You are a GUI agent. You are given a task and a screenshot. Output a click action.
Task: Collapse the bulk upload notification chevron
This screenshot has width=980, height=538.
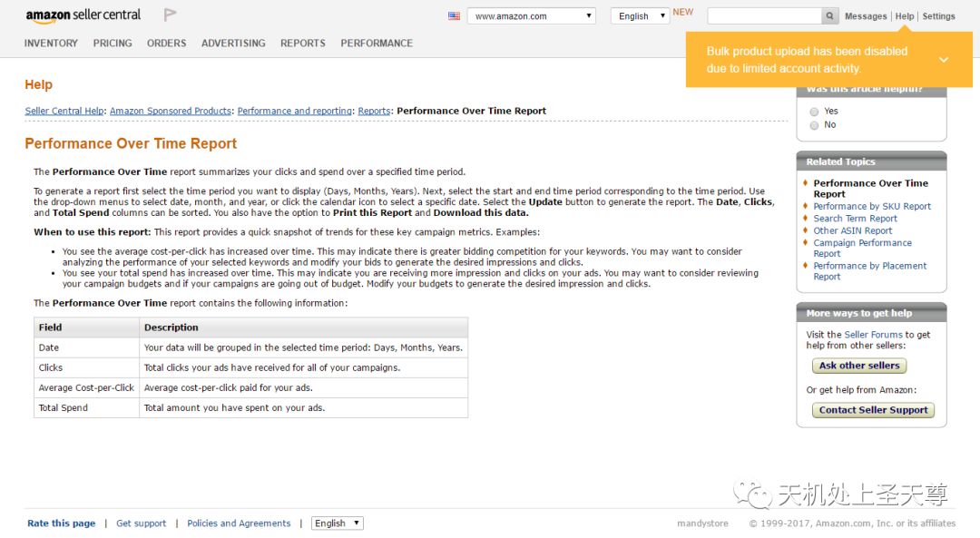[x=944, y=60]
